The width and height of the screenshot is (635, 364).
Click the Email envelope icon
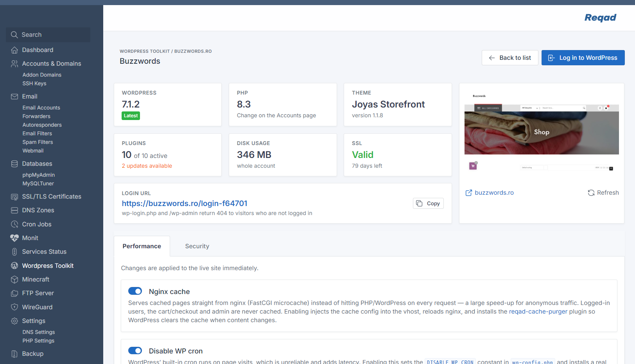(14, 97)
